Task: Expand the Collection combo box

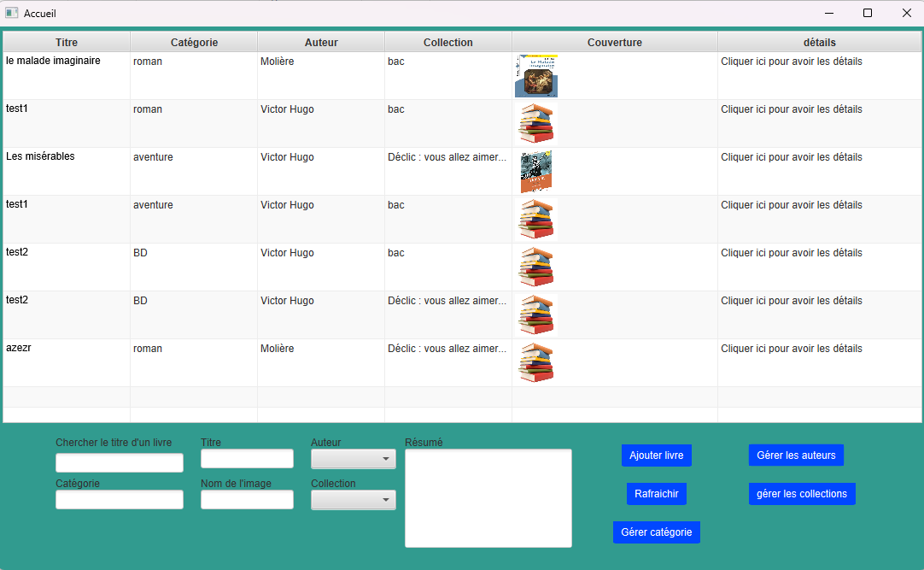Action: pyautogui.click(x=353, y=500)
